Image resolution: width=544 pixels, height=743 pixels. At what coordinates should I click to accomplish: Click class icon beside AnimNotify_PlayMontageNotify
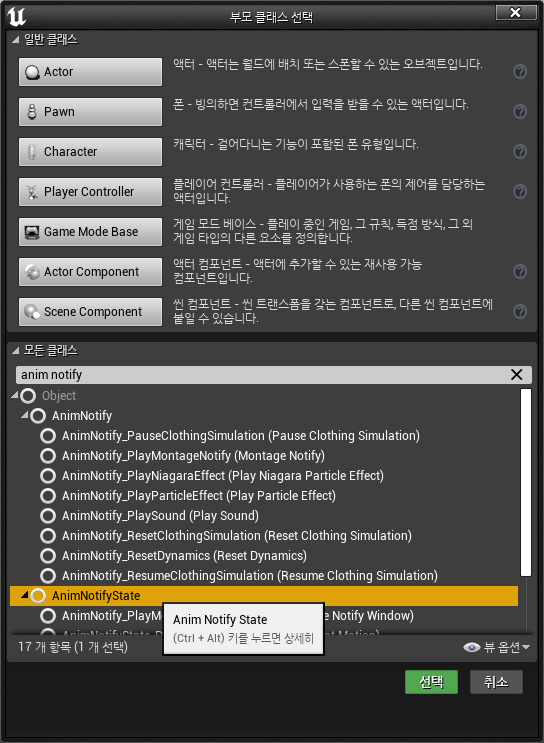(48, 455)
